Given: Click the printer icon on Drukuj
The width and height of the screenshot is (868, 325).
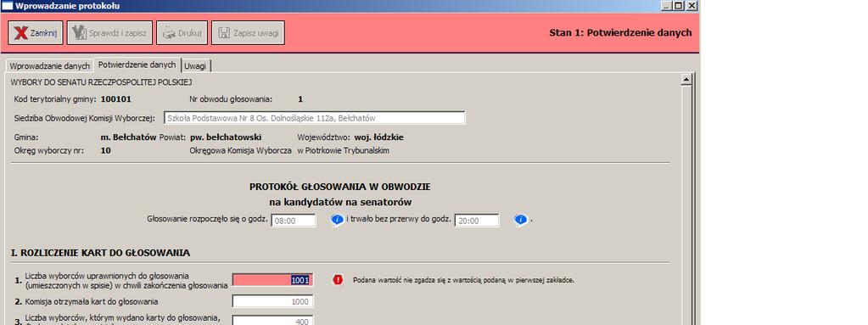Looking at the screenshot, I should click(x=168, y=33).
